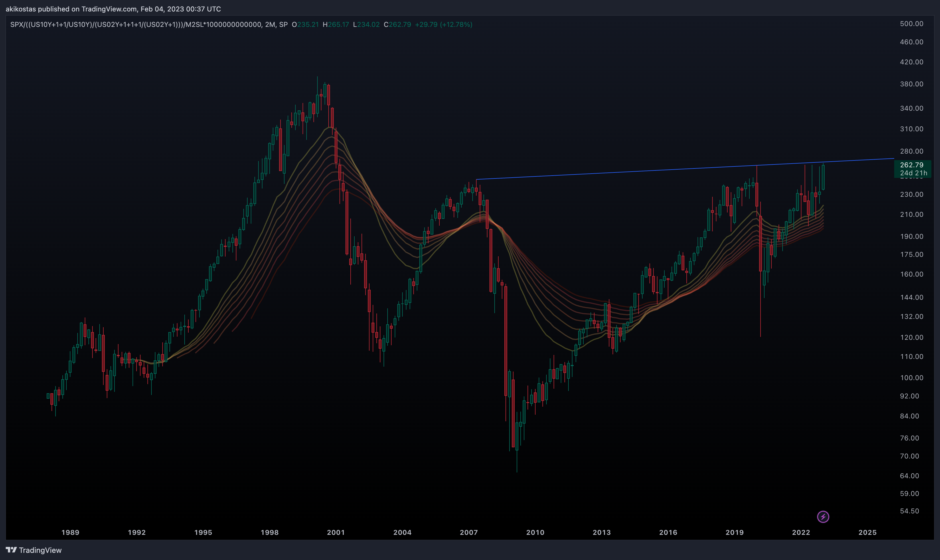Click the 160.00 price axis label
This screenshot has width=940, height=560.
click(x=912, y=274)
